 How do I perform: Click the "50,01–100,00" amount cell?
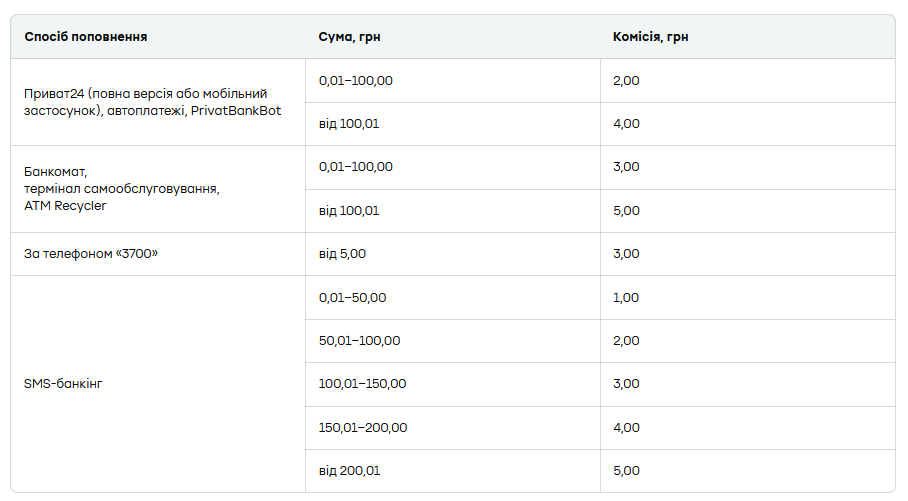coord(359,341)
